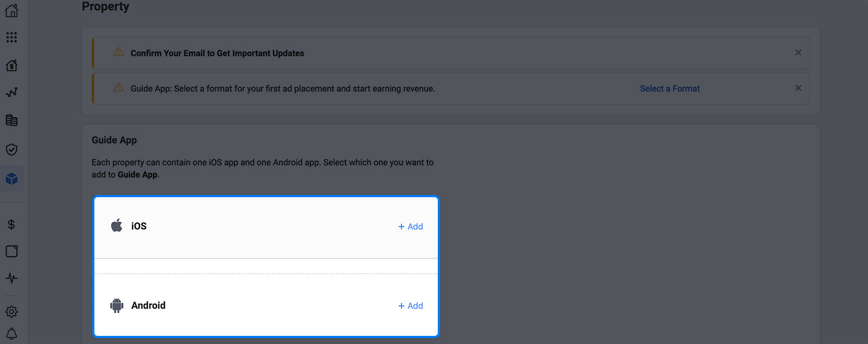Select the house with dollar sign icon
The height and width of the screenshot is (344, 868).
[x=11, y=66]
